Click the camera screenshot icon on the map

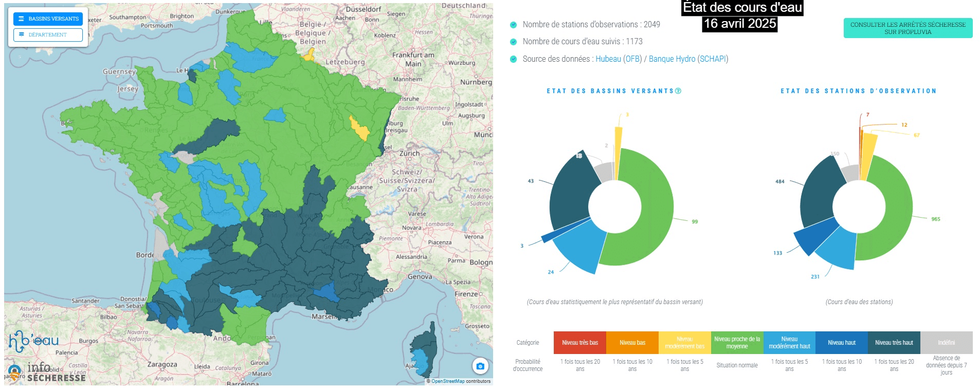[x=480, y=366]
